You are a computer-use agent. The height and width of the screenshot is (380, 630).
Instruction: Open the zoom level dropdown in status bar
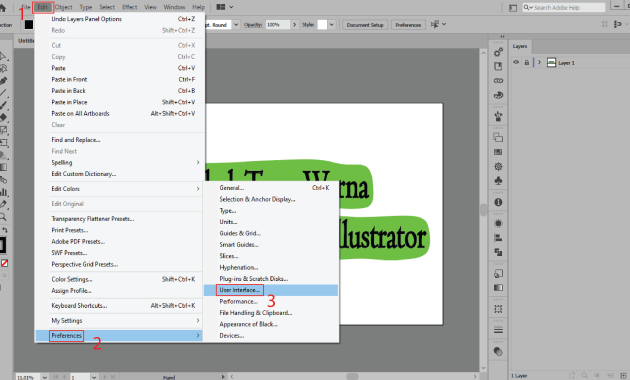(45, 377)
